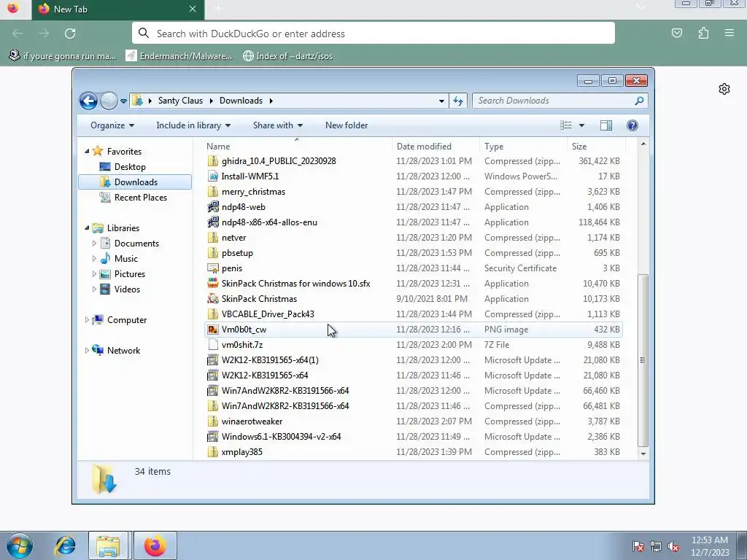The width and height of the screenshot is (747, 560).
Task: Expand the Computer tree node
Action: pyautogui.click(x=87, y=320)
